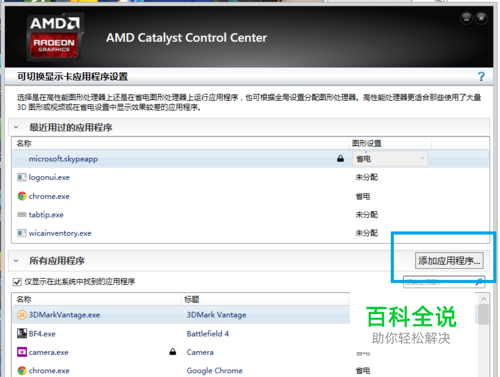This screenshot has width=500, height=377.
Task: Click graphics setting value for wicainventory.exe
Action: [366, 233]
